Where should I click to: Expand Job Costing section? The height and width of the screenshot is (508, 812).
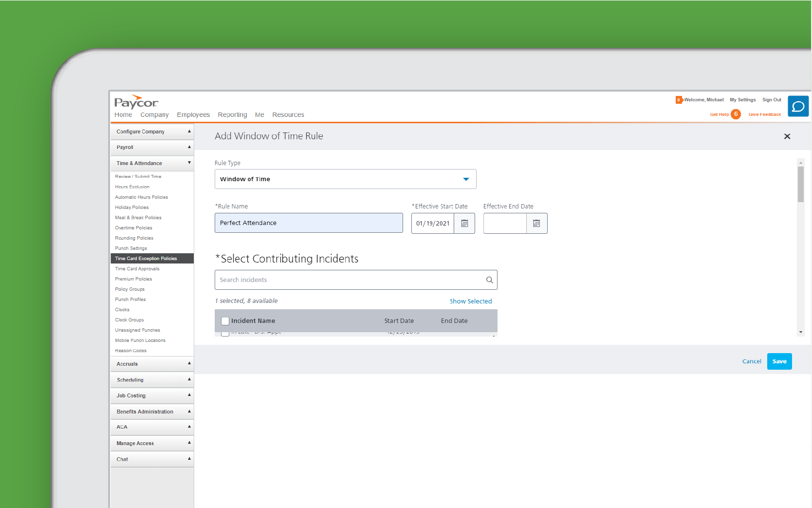coord(152,395)
